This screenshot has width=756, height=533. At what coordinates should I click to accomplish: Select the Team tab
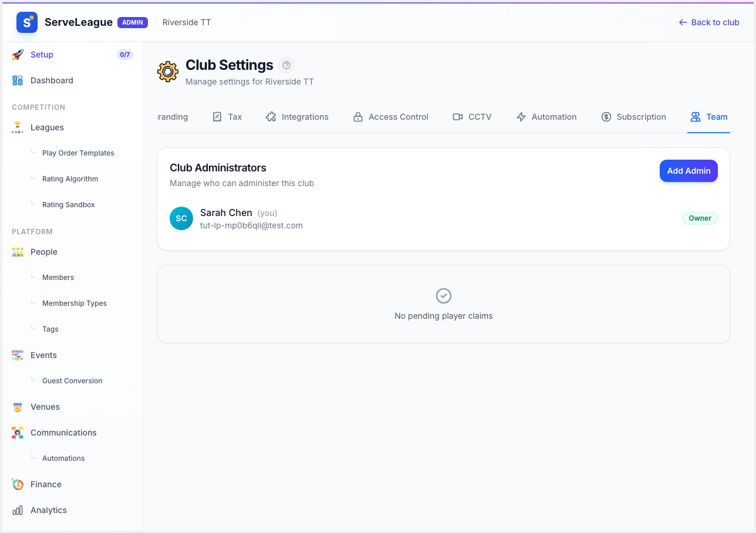pyautogui.click(x=709, y=117)
